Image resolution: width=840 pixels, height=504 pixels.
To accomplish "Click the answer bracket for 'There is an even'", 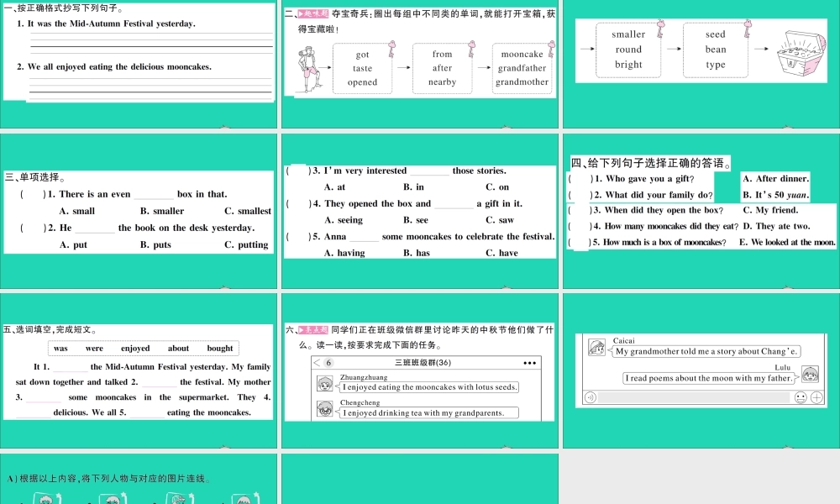I will [34, 194].
